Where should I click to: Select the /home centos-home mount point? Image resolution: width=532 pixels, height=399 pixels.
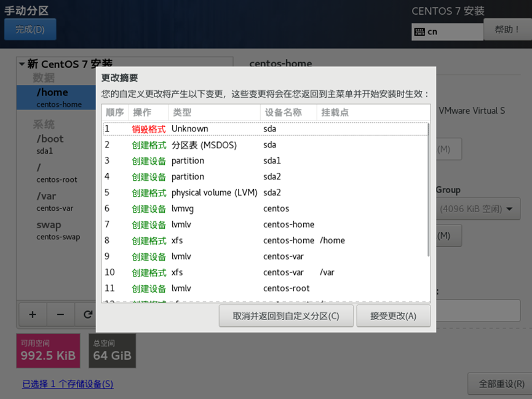(57, 97)
